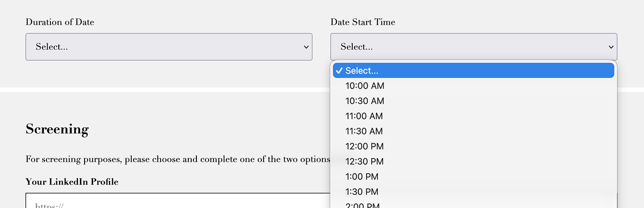The width and height of the screenshot is (644, 208).
Task: Pick 10:30 AM from the list
Action: point(365,101)
